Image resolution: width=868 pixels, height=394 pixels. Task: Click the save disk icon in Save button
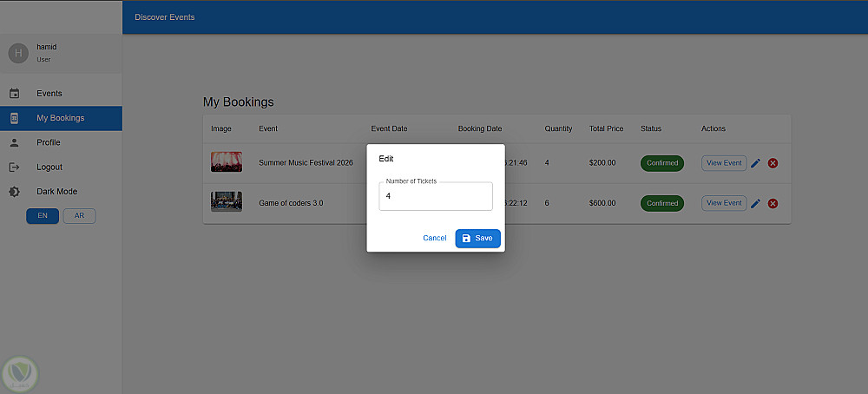[466, 239]
